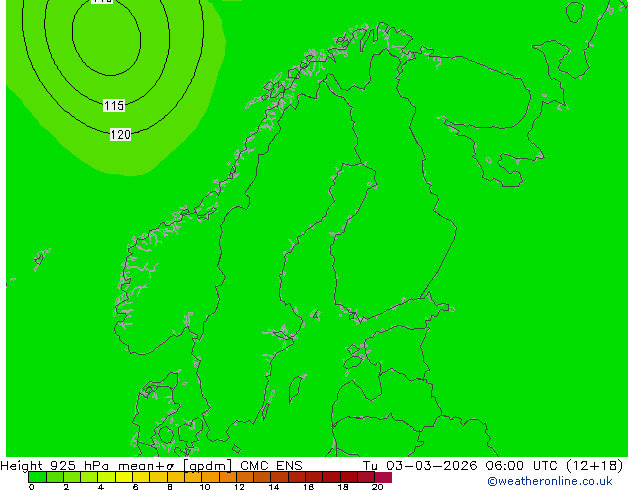Select the rust swatch starting at tick 14
The height and width of the screenshot is (490, 634).
(x=279, y=477)
